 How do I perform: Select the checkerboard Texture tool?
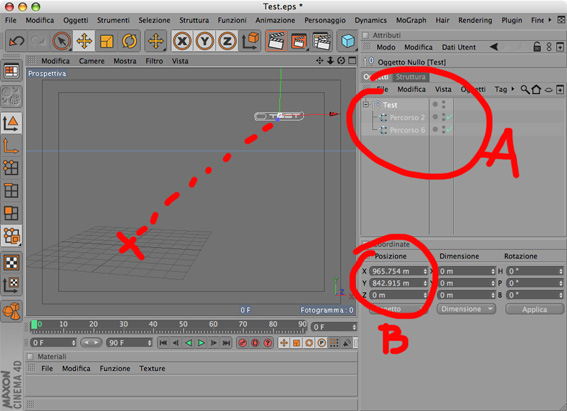pyautogui.click(x=11, y=262)
